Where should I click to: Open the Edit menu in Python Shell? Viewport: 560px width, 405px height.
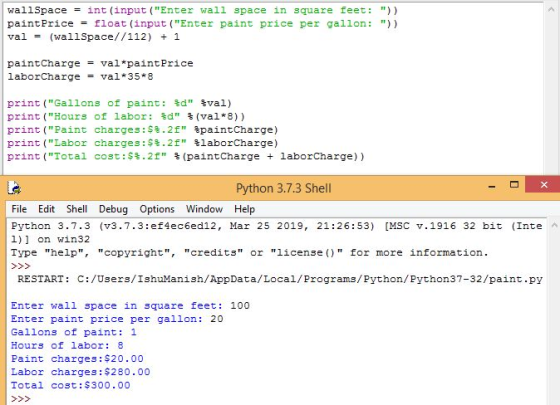pos(46,209)
